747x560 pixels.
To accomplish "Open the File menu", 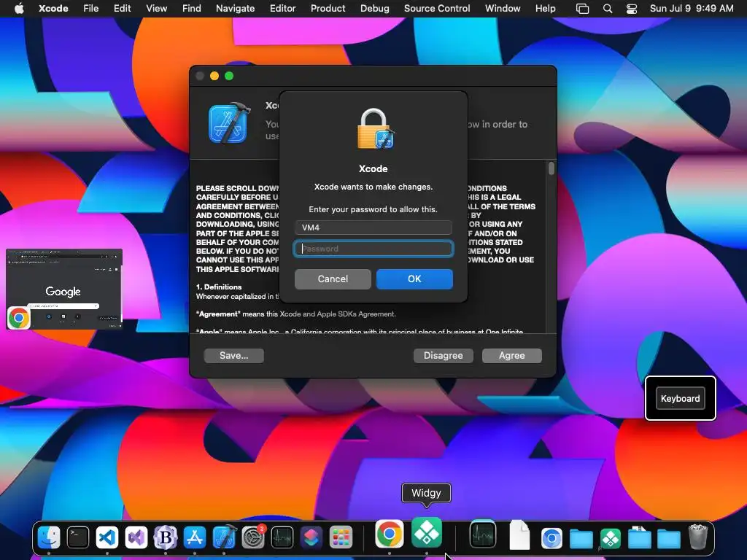I will (91, 8).
